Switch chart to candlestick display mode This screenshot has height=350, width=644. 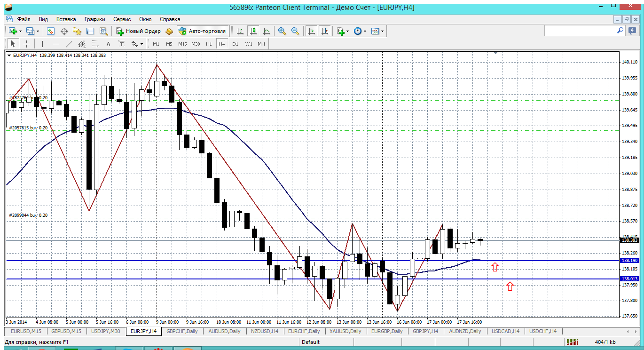click(x=253, y=31)
